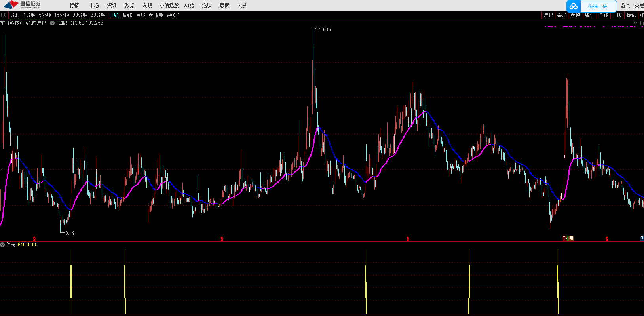Click the 拖拽上传 upload button

click(598, 6)
